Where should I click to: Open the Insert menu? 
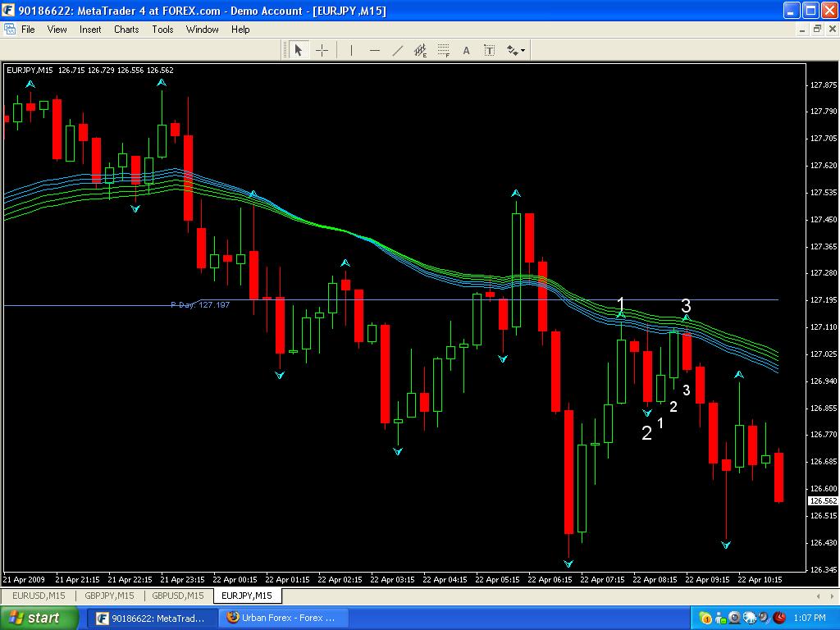click(90, 30)
